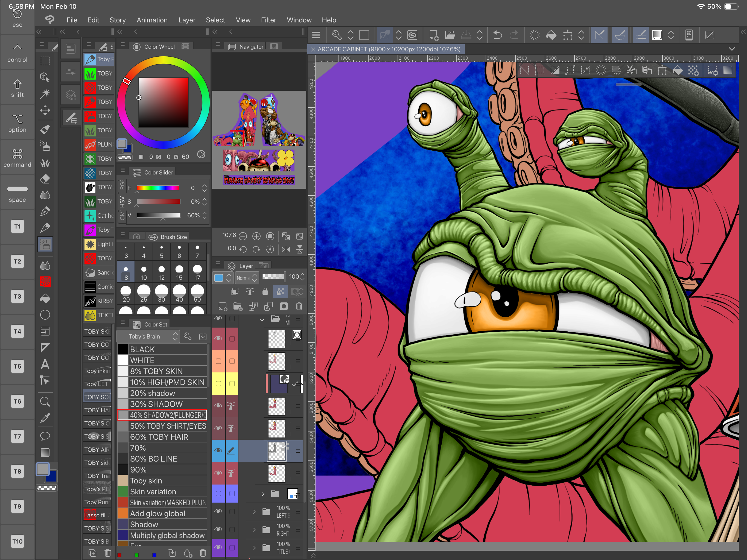This screenshot has height=560, width=747.
Task: Click the Open file folder icon
Action: [450, 35]
